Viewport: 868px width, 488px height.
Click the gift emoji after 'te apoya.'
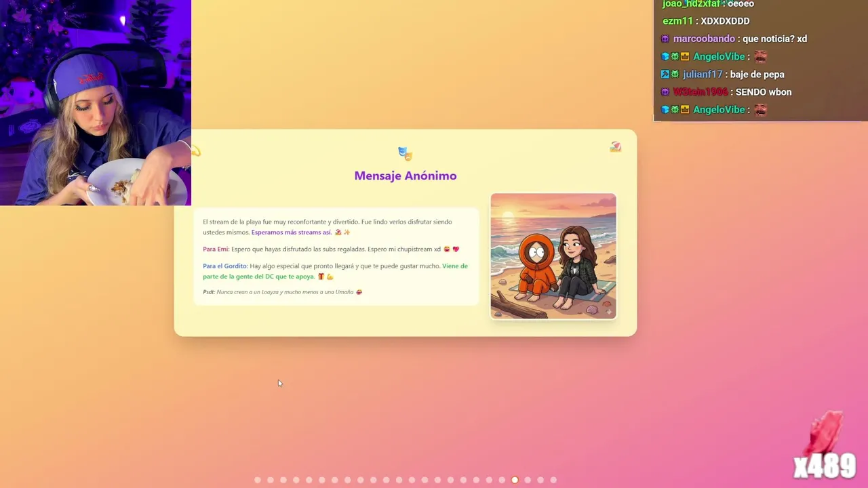click(x=321, y=277)
